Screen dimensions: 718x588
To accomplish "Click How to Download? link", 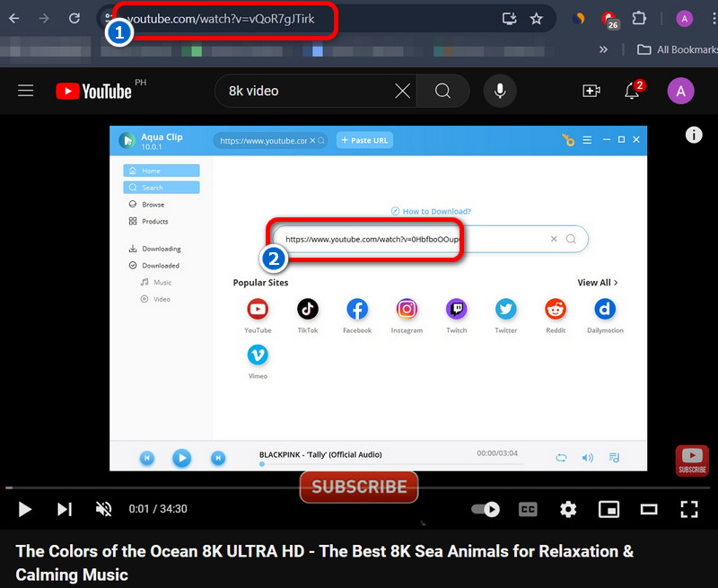I will 431,211.
